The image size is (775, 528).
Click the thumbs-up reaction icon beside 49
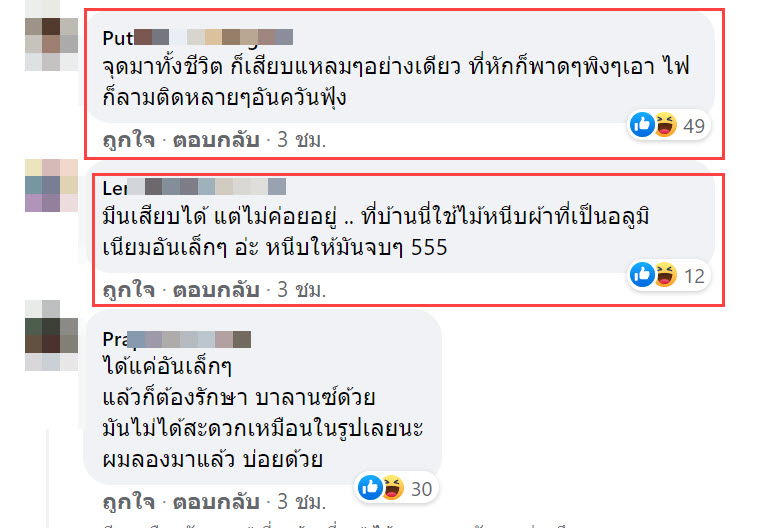(642, 125)
